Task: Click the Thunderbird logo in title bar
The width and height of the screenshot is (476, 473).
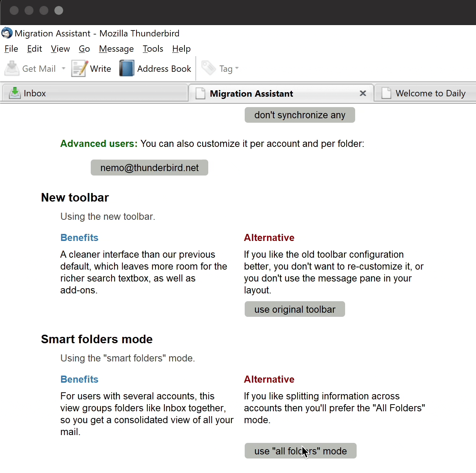Action: (7, 33)
